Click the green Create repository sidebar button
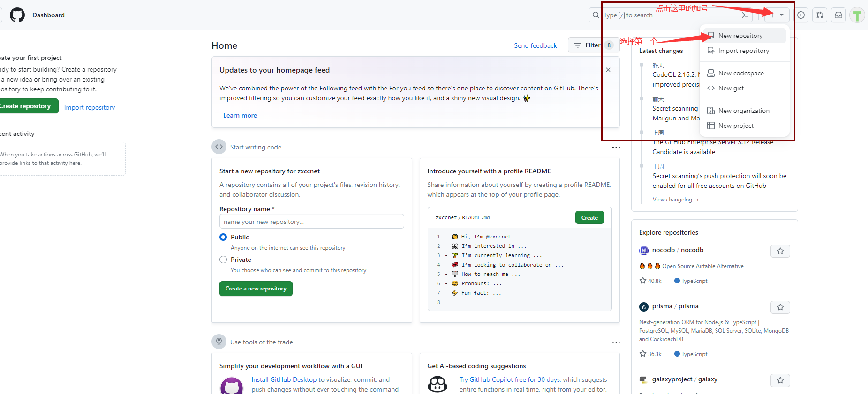Image resolution: width=868 pixels, height=394 pixels. pyautogui.click(x=27, y=106)
